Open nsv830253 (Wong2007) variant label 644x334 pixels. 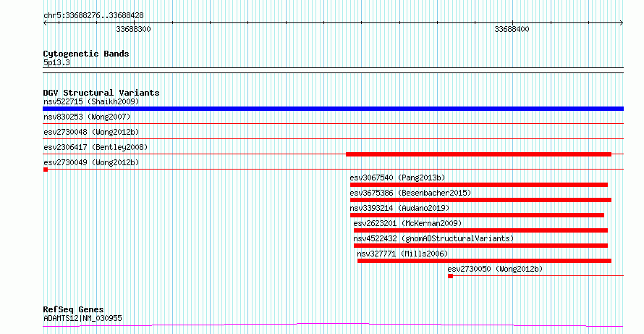pos(87,117)
